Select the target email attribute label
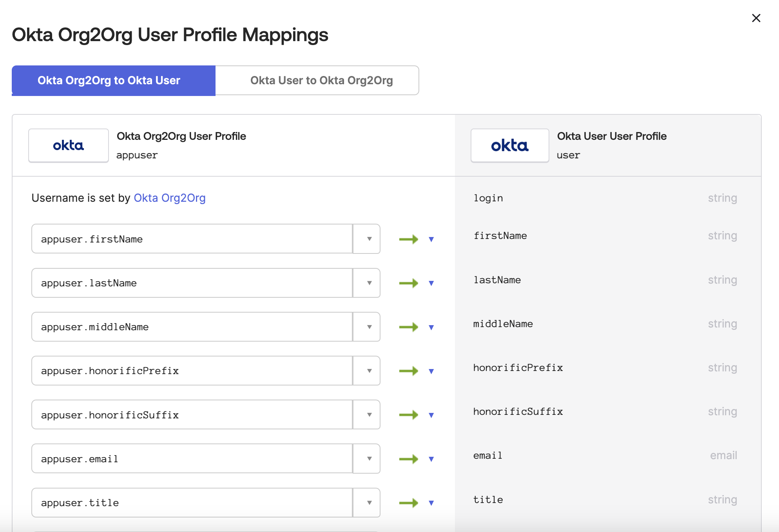 pyautogui.click(x=488, y=456)
